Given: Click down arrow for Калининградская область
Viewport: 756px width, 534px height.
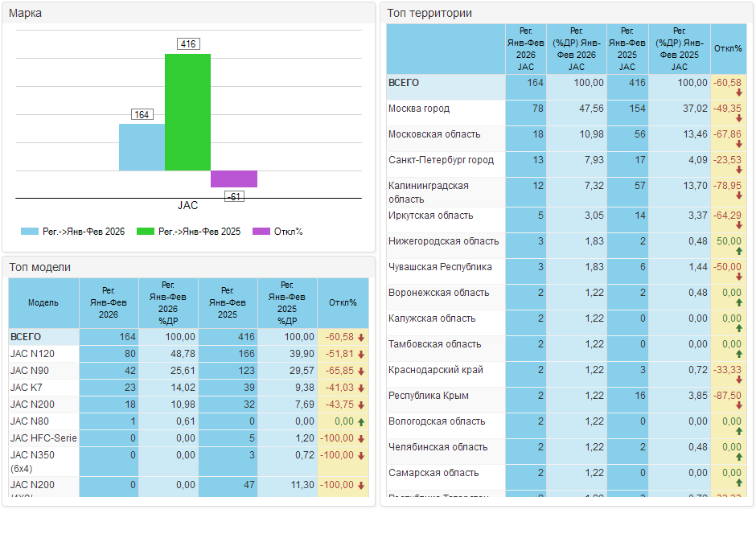Looking at the screenshot, I should [x=738, y=196].
